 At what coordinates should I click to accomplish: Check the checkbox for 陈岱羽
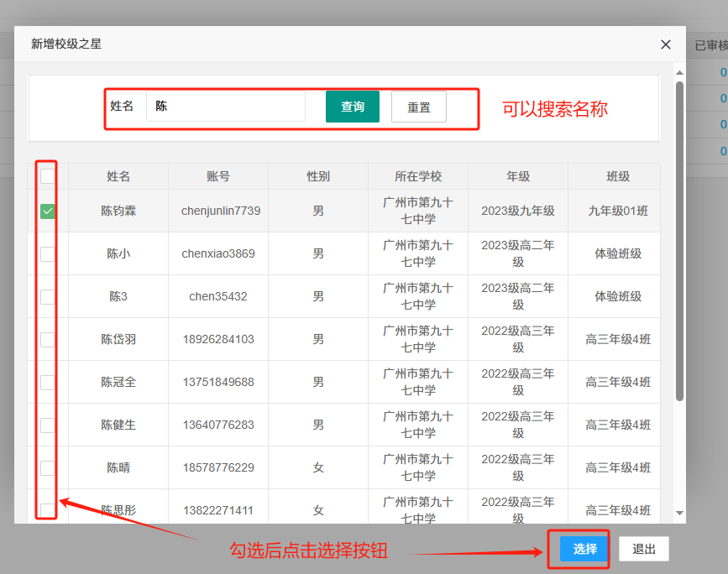(47, 339)
